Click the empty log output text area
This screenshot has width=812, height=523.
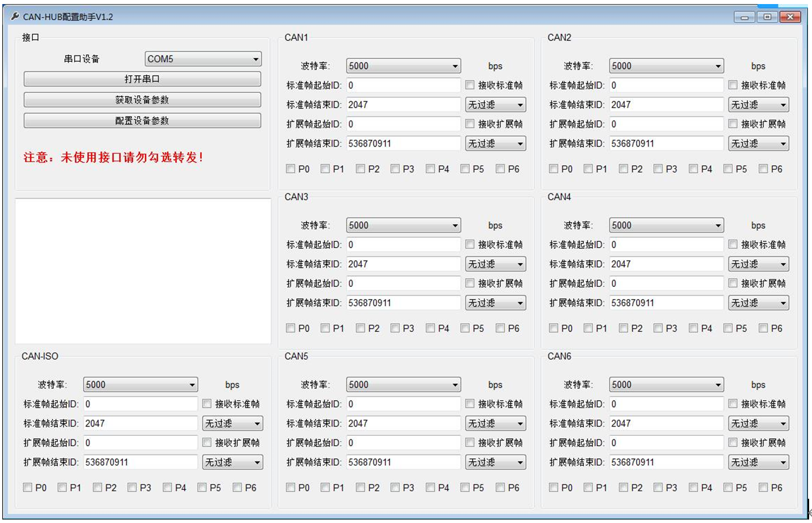click(x=143, y=271)
